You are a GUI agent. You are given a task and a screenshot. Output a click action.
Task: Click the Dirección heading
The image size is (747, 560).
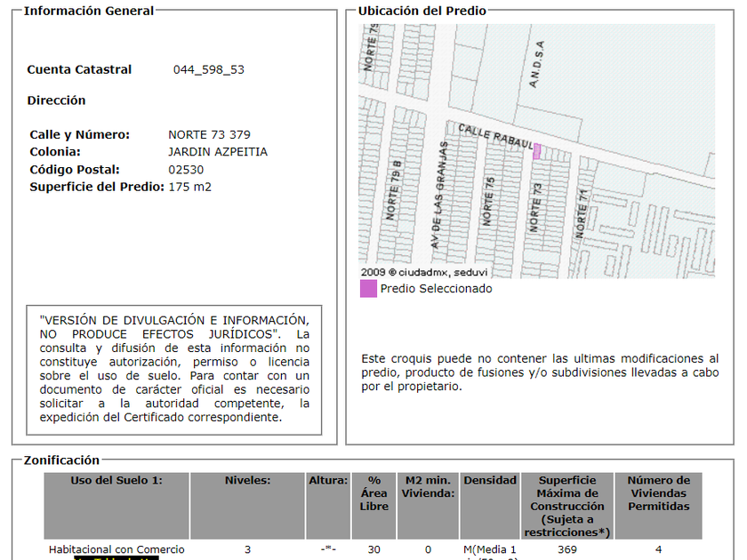(56, 100)
